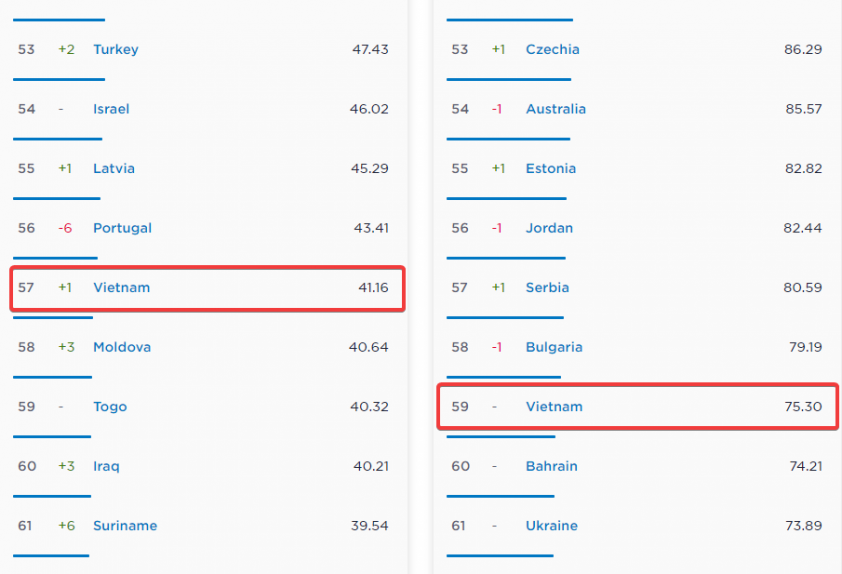Select Jordan in the right list
The height and width of the screenshot is (574, 842).
click(x=549, y=228)
